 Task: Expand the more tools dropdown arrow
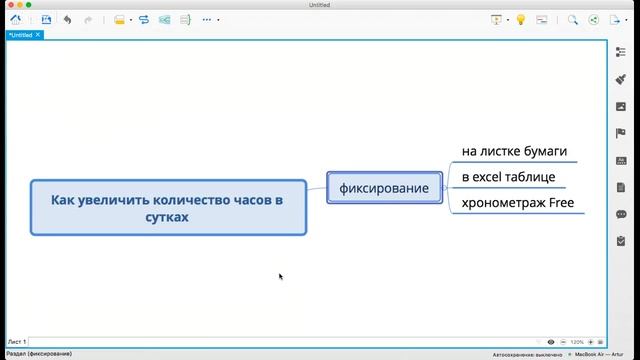coord(218,20)
